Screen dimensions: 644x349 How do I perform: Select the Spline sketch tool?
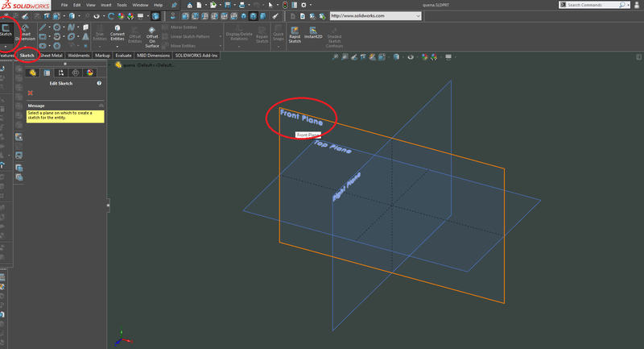pyautogui.click(x=71, y=27)
